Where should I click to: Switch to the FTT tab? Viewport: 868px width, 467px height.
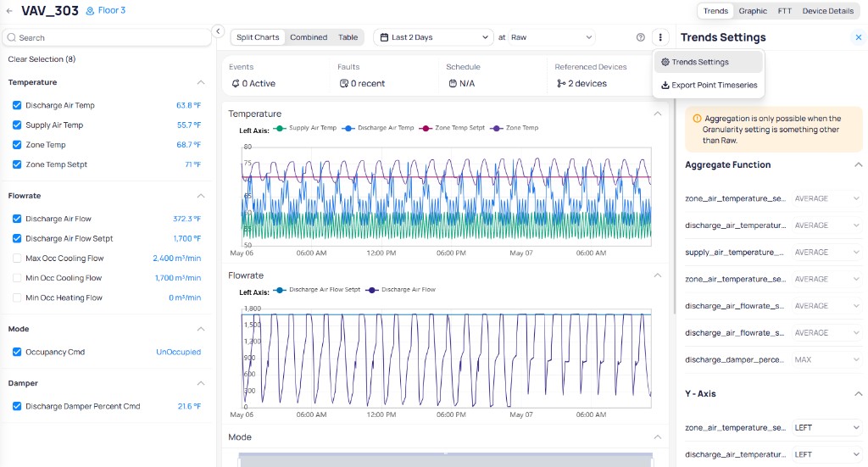[784, 10]
